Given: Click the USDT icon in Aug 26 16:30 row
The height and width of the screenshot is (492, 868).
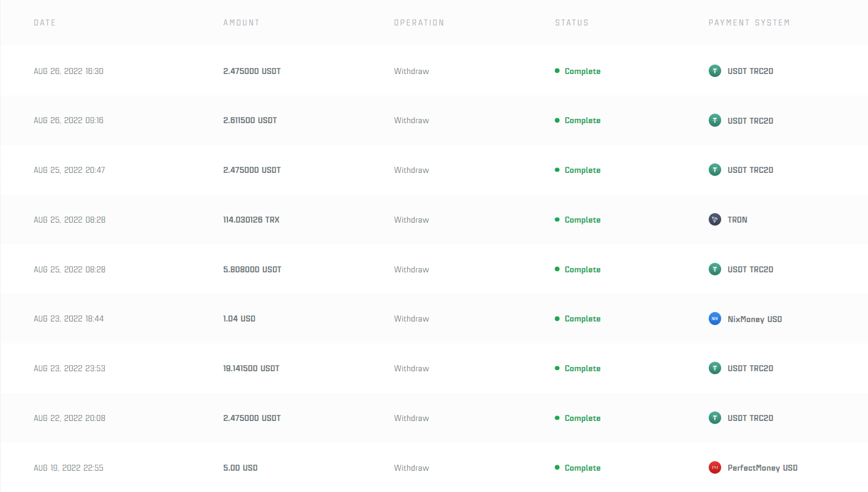Looking at the screenshot, I should (715, 71).
